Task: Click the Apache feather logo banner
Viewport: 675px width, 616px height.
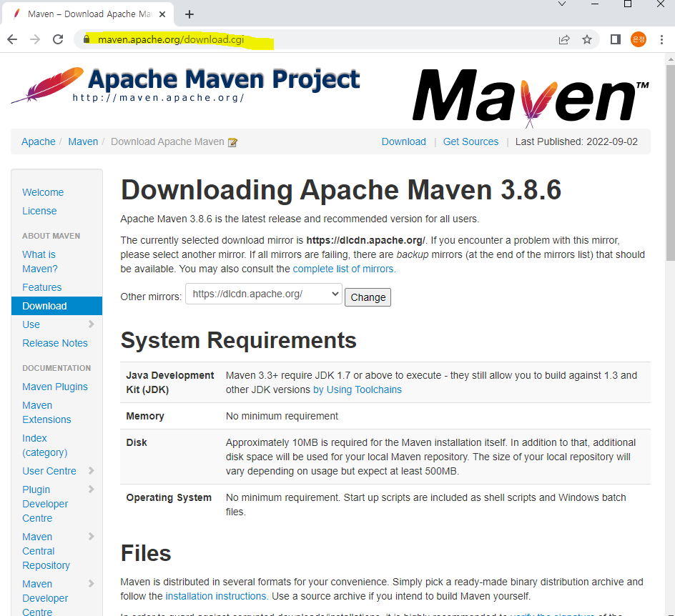Action: coord(185,85)
